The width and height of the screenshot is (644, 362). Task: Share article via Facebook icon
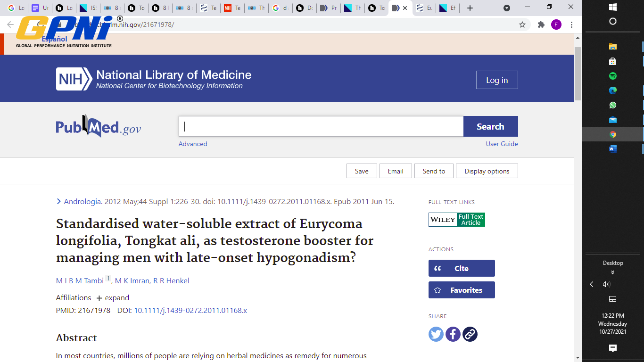(x=453, y=334)
